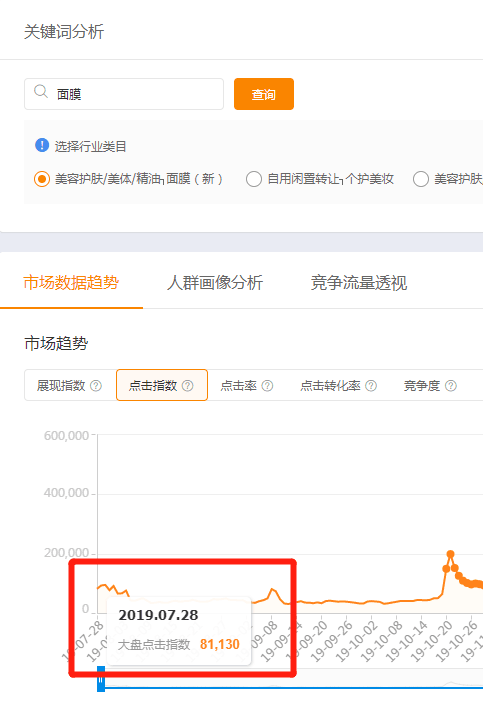
Task: Switch to 竞争流量透视 tab
Action: 359,282
